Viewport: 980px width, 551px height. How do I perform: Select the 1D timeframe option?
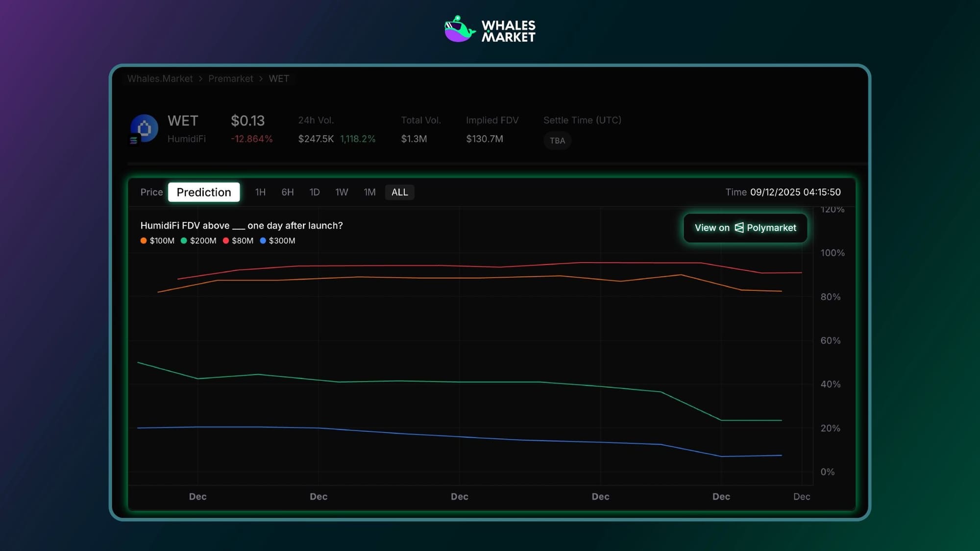click(314, 192)
